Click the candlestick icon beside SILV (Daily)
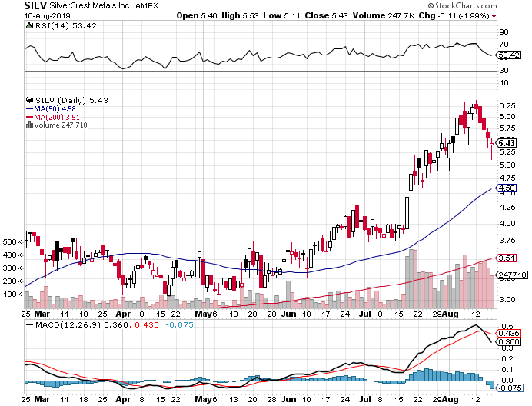 tap(30, 100)
